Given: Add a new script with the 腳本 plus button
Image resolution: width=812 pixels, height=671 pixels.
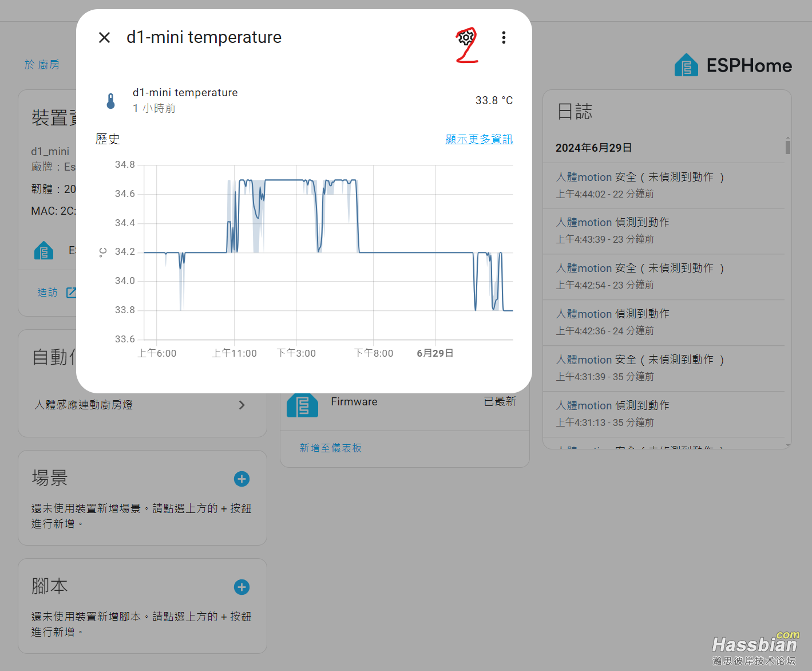Looking at the screenshot, I should (x=242, y=587).
